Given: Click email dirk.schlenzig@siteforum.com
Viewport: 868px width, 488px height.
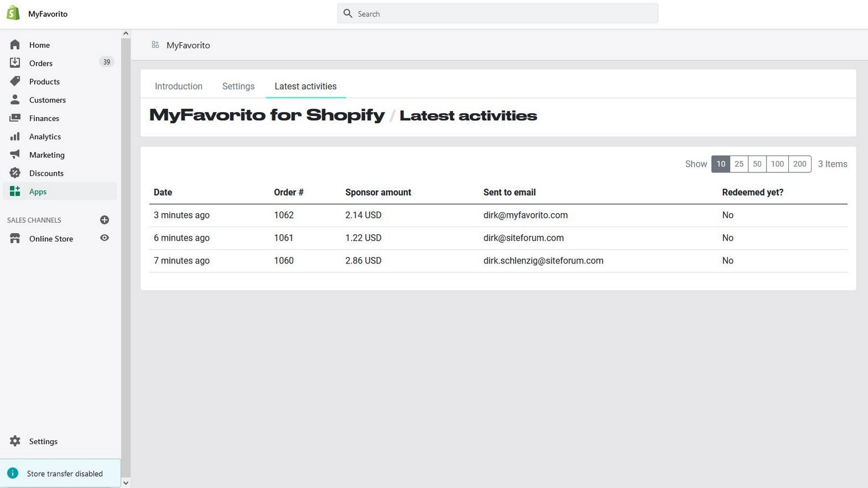Looking at the screenshot, I should coord(543,261).
